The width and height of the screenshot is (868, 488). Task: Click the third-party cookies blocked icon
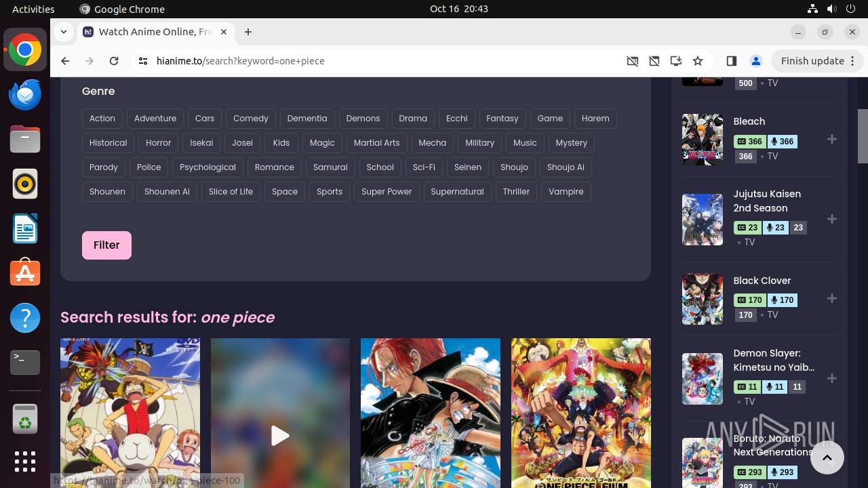pyautogui.click(x=654, y=61)
